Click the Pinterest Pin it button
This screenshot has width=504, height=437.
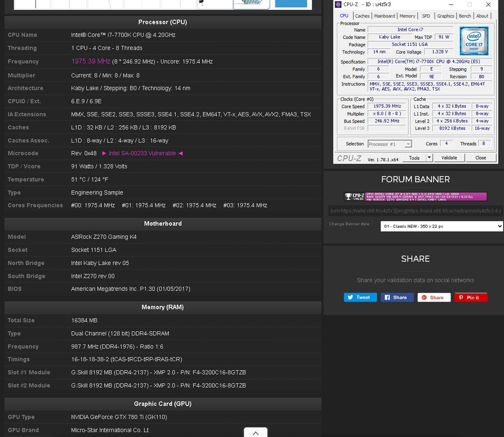[x=471, y=298]
